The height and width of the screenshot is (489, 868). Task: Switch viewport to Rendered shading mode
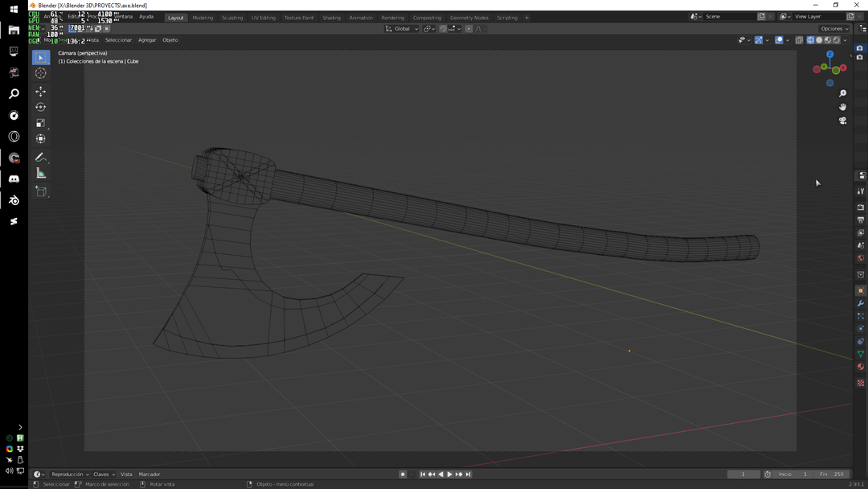click(837, 39)
